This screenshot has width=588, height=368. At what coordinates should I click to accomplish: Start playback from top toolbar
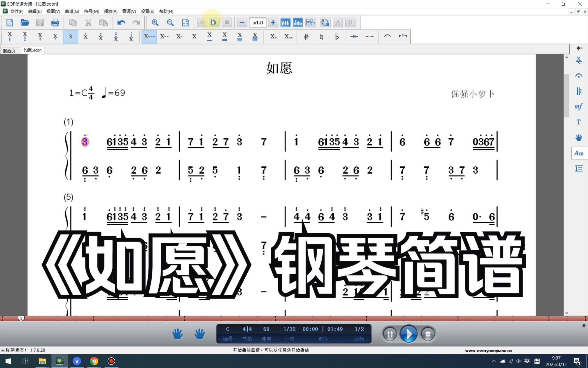pos(214,22)
